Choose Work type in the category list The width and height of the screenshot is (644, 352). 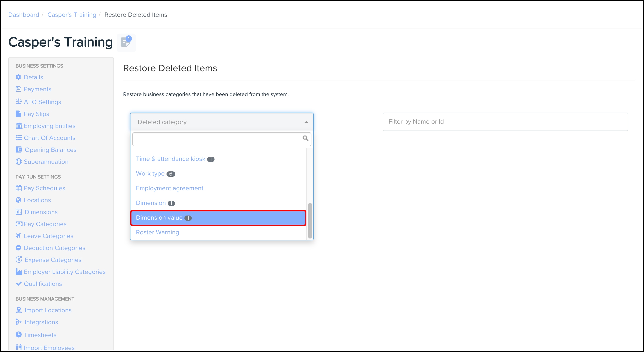pos(150,173)
